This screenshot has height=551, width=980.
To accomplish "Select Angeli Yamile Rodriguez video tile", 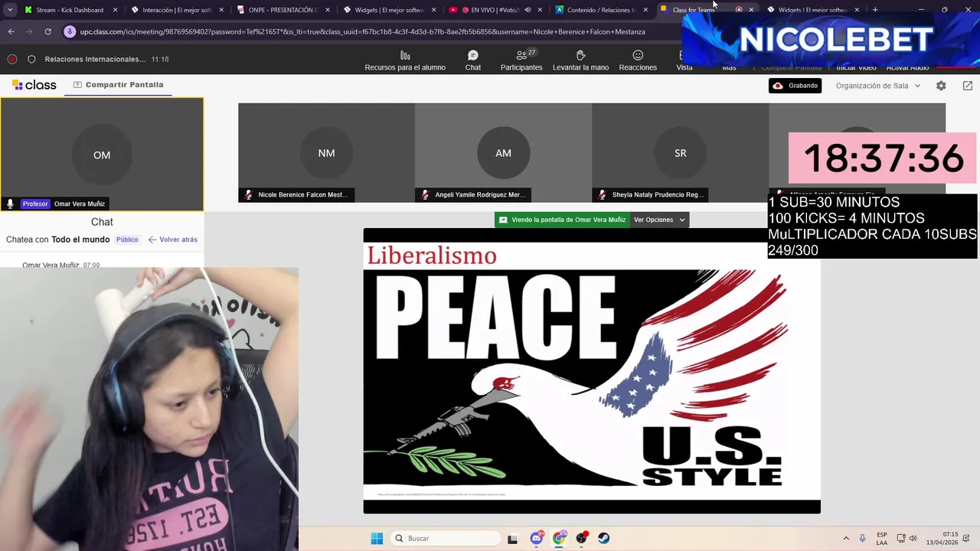I will 503,153.
